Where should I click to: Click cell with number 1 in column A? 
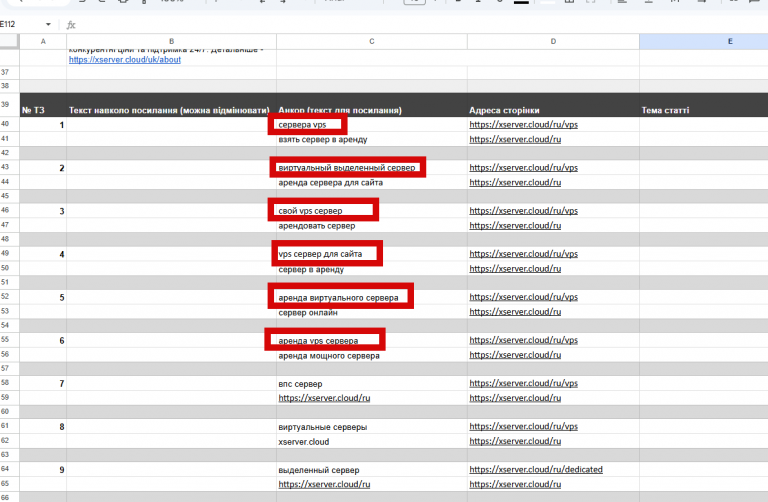43,124
